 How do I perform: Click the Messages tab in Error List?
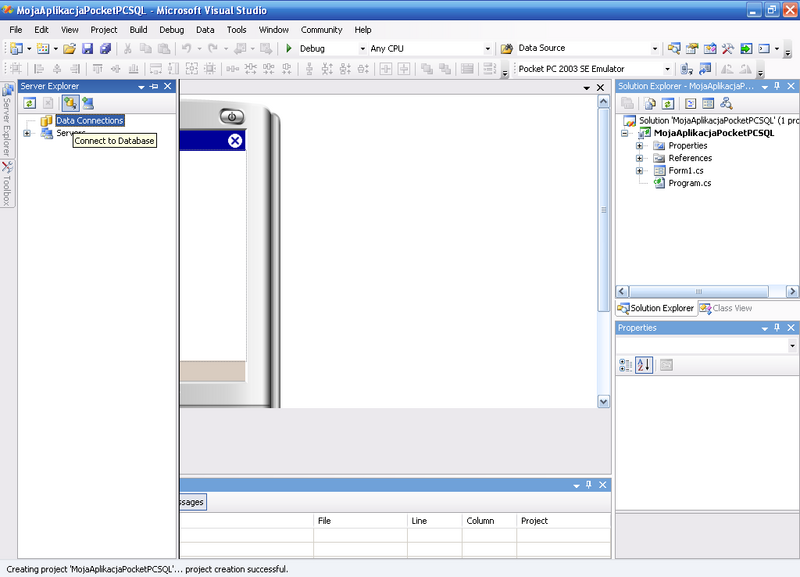click(x=193, y=502)
